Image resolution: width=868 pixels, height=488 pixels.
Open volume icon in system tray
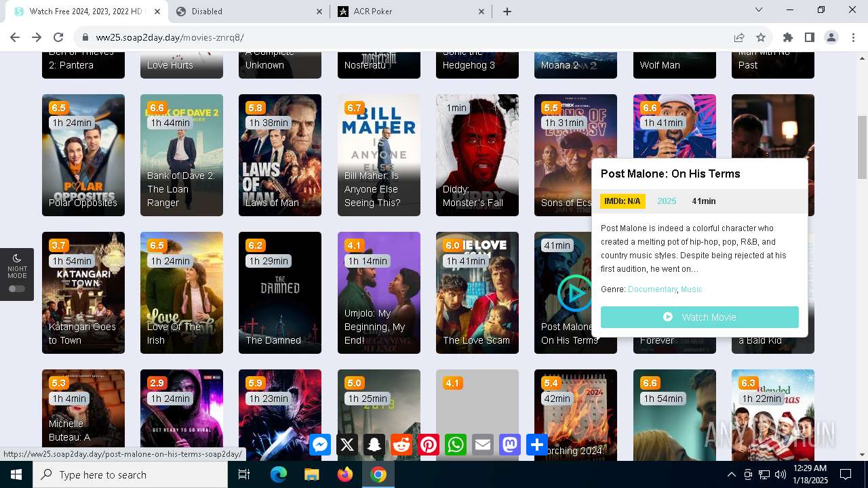(x=781, y=474)
